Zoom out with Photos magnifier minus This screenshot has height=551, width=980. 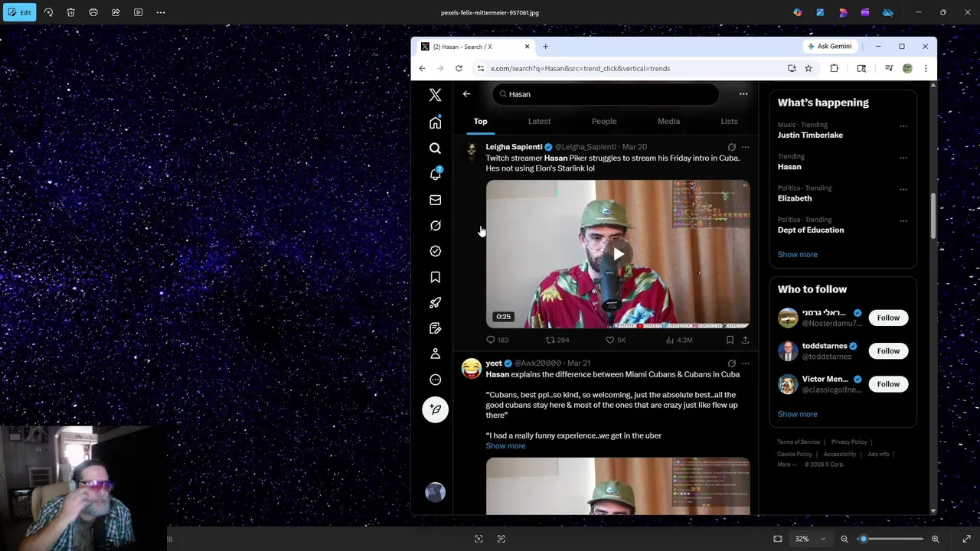click(x=844, y=539)
